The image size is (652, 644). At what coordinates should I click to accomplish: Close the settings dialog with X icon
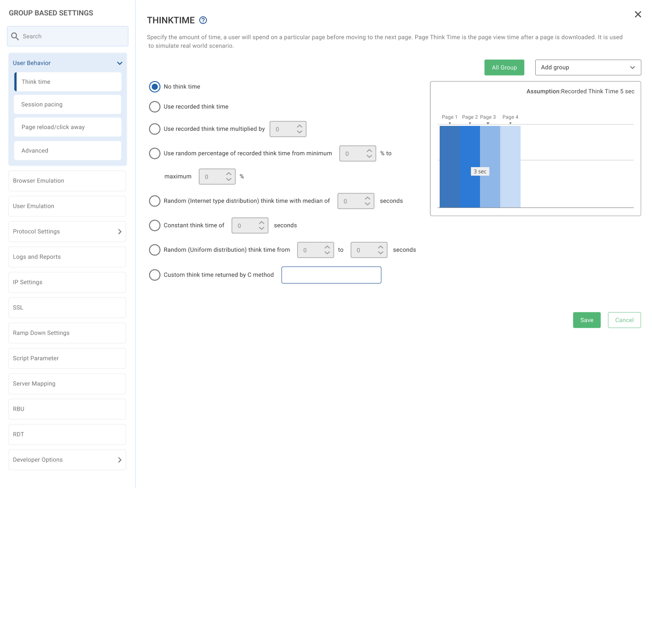[638, 14]
